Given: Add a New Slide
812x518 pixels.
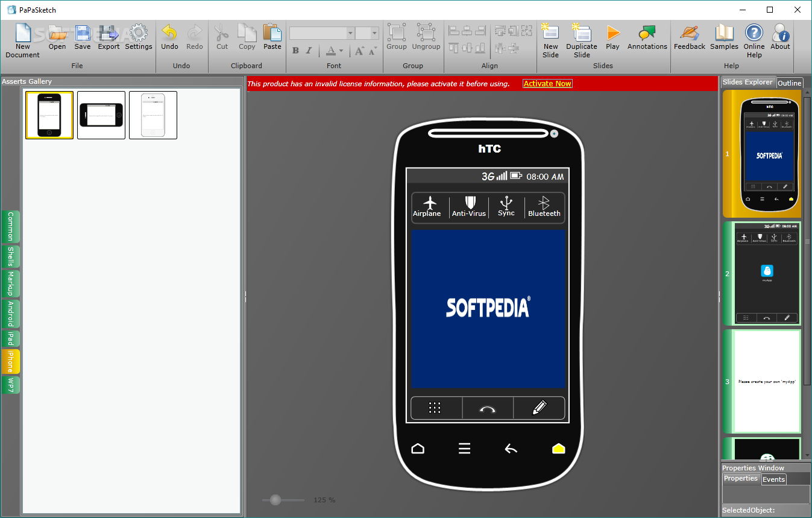Looking at the screenshot, I should 550,41.
